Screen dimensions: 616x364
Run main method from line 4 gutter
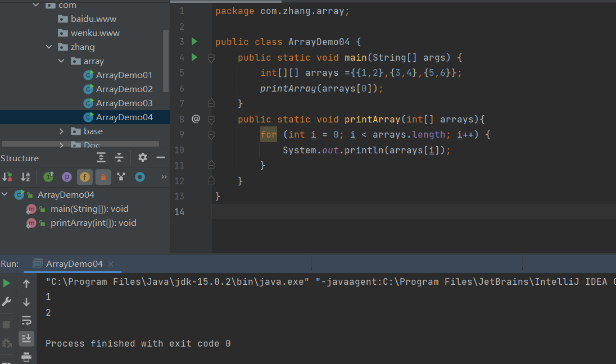tap(194, 57)
